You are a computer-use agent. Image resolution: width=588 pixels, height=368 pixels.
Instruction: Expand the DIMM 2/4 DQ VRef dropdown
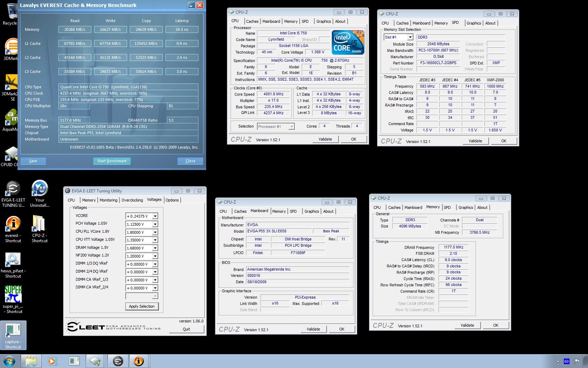(155, 272)
